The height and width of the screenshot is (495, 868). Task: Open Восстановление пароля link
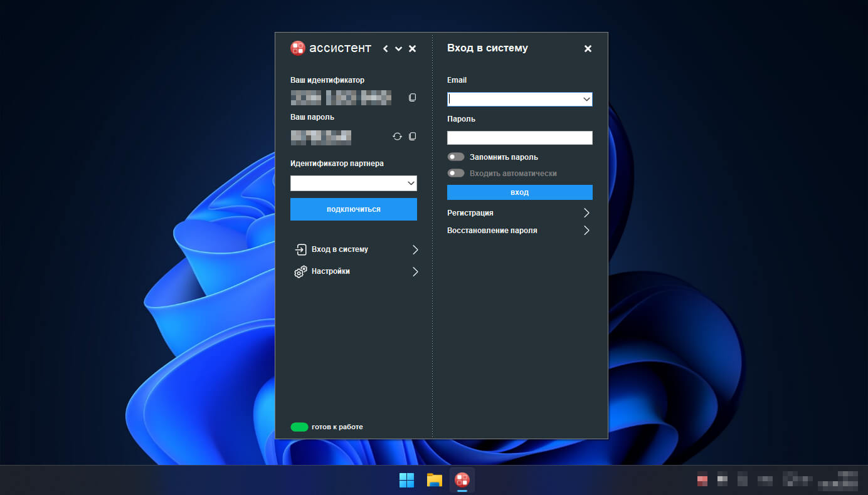click(x=492, y=231)
